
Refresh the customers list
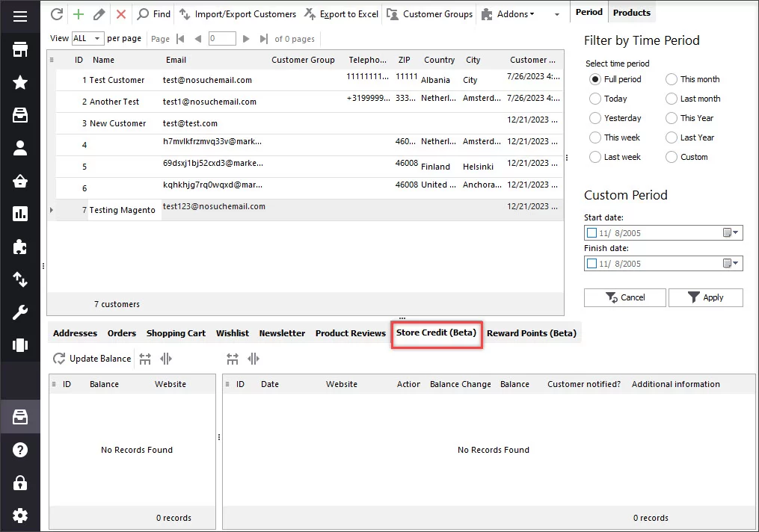57,14
